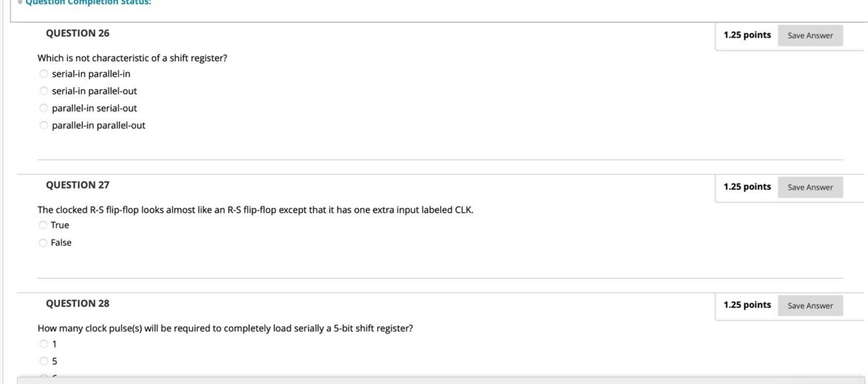Save the answer for Question 26
The image size is (868, 384).
(x=810, y=35)
